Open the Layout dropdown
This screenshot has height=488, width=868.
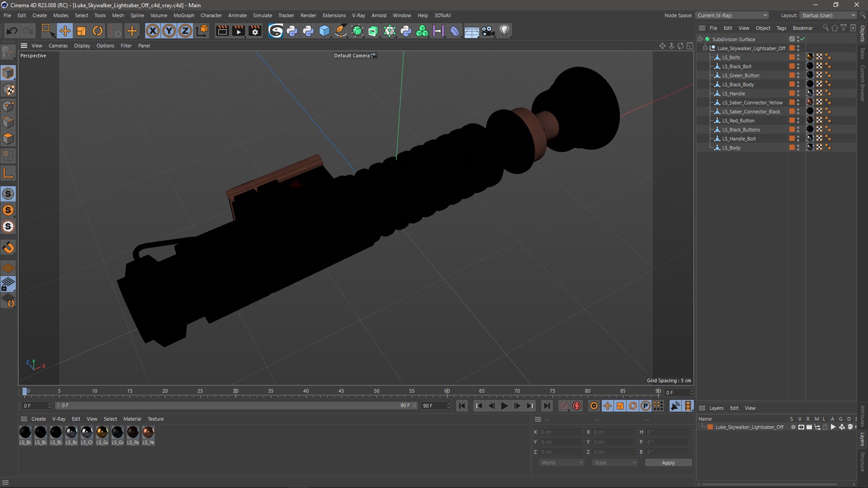point(828,15)
